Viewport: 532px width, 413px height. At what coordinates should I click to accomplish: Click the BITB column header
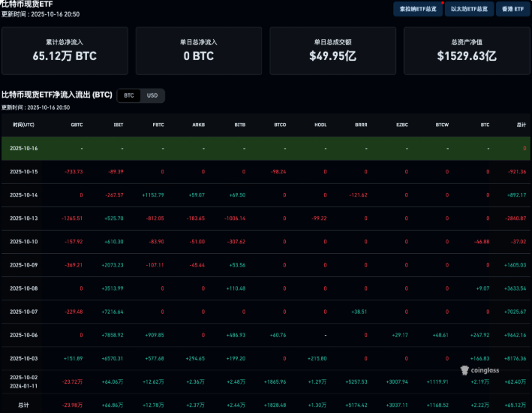tap(240, 125)
